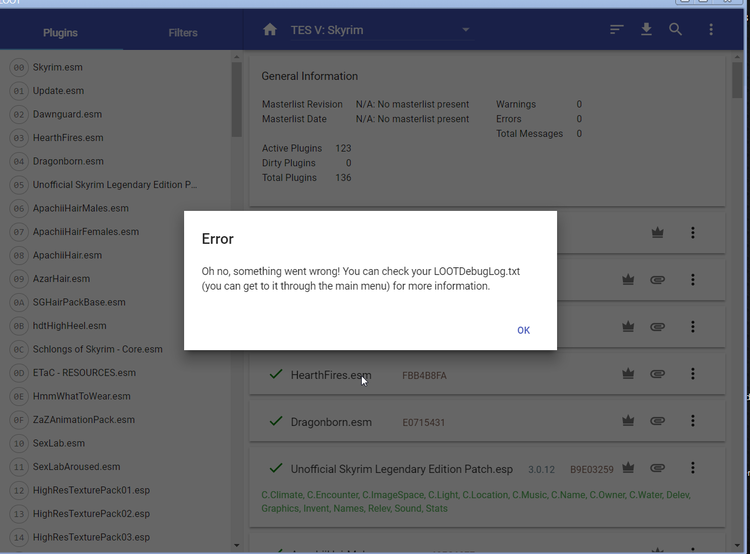Select ZaZAnimationPack.esm in the sidebar

pos(115,420)
